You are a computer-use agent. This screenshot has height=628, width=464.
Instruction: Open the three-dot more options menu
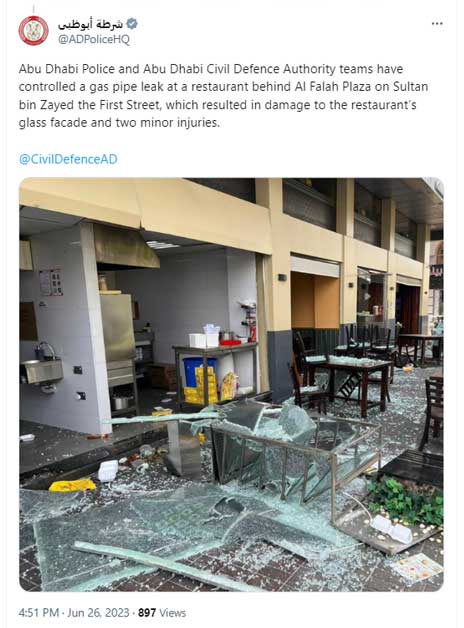coord(437,24)
